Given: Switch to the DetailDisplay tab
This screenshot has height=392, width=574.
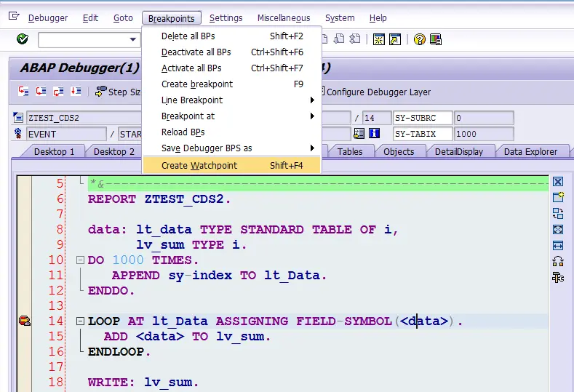Looking at the screenshot, I should tap(458, 151).
